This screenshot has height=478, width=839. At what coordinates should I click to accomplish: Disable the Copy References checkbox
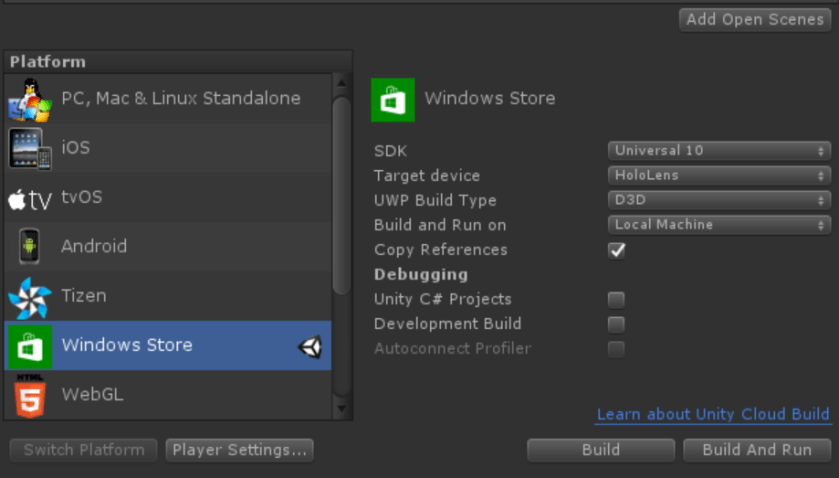pos(616,250)
